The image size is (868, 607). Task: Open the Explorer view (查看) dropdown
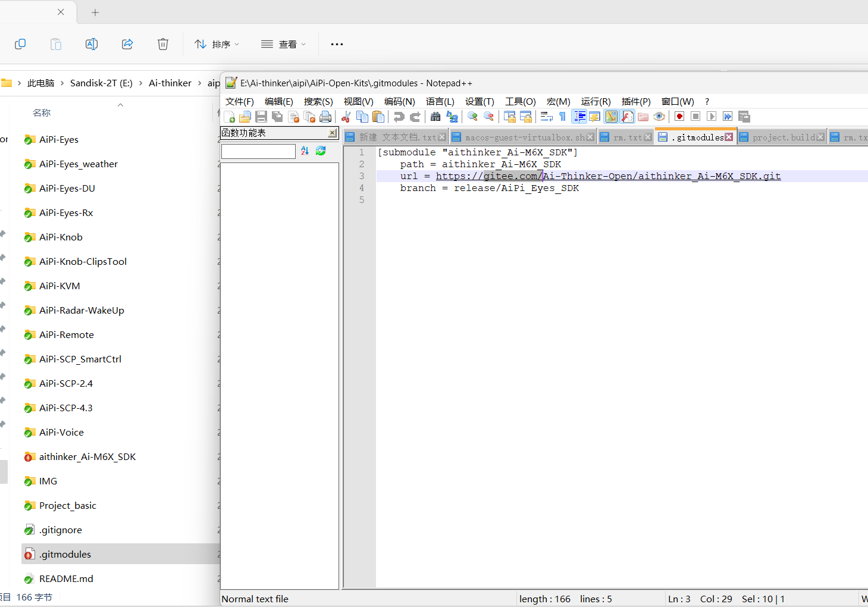tap(284, 44)
